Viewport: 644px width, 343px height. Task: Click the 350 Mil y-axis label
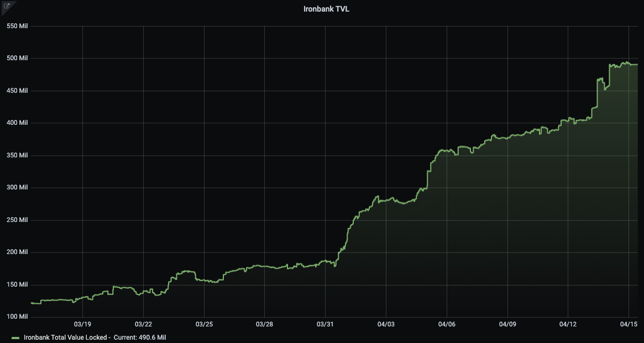(x=17, y=155)
